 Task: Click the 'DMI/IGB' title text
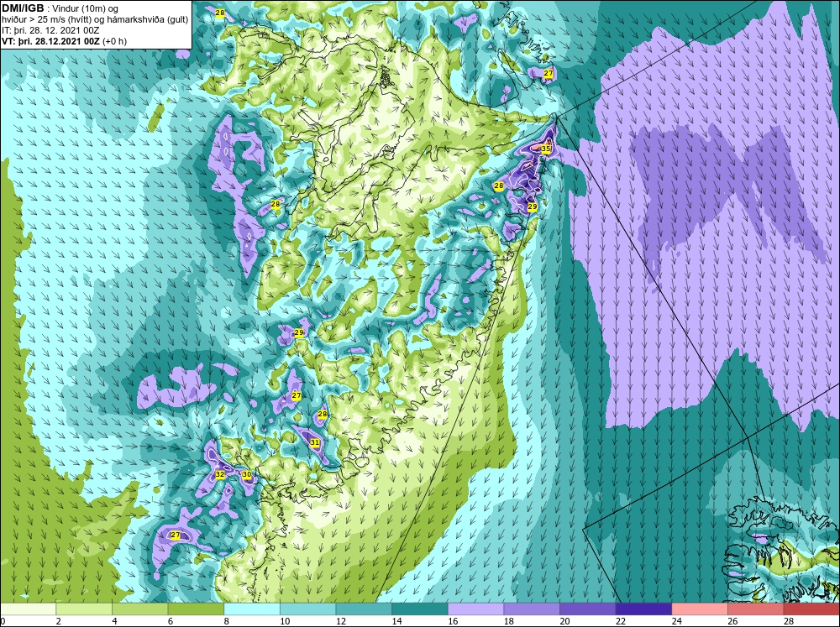(x=23, y=8)
